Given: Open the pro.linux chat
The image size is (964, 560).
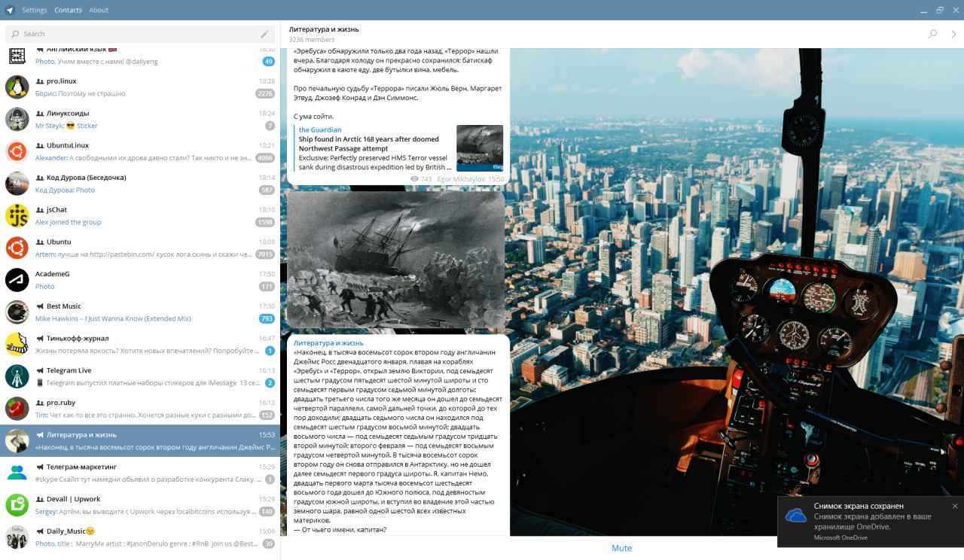Looking at the screenshot, I should [x=140, y=87].
